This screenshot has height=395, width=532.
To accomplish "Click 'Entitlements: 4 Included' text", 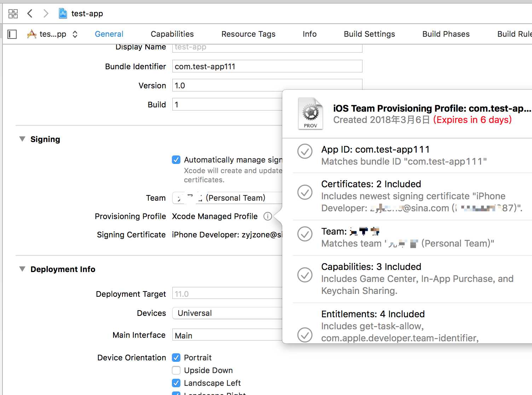I will [x=373, y=314].
